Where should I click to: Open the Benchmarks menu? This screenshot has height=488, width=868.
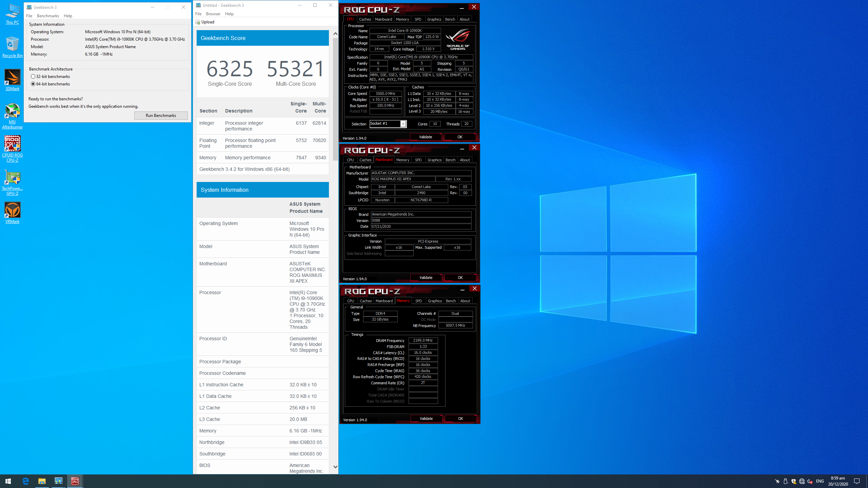(x=48, y=16)
